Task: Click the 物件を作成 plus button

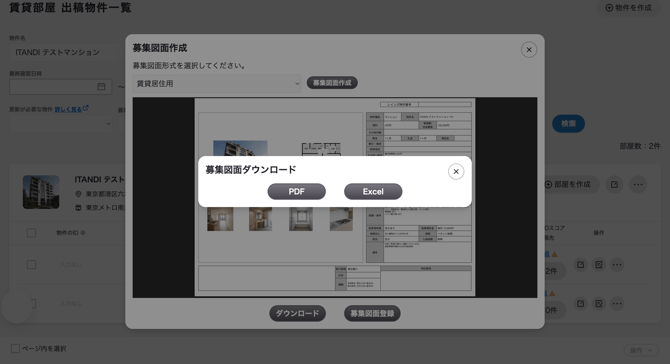Action: tap(628, 8)
